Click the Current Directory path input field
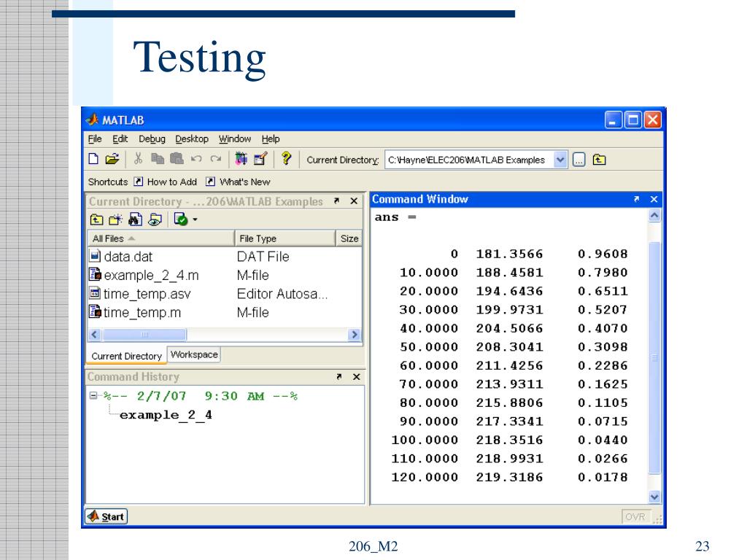The image size is (747, 560). (469, 160)
